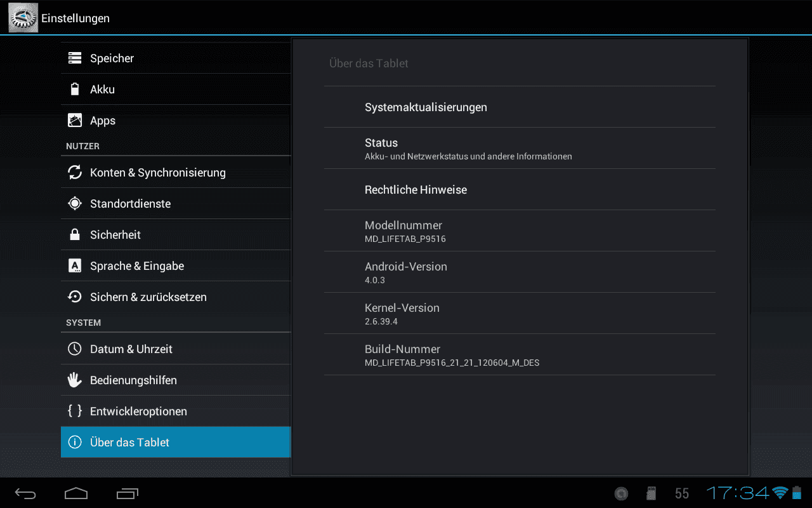Screen dimensions: 812x508
Task: Tap the NUTZER section header
Action: [x=82, y=146]
